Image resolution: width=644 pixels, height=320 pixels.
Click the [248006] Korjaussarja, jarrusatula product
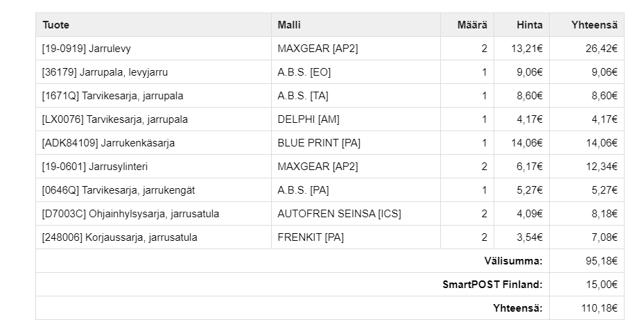pyautogui.click(x=119, y=237)
